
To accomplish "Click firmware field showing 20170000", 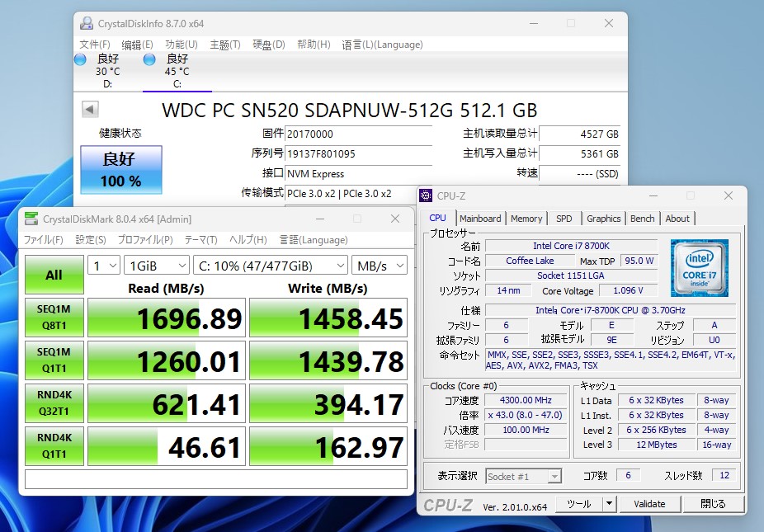I will pos(359,134).
